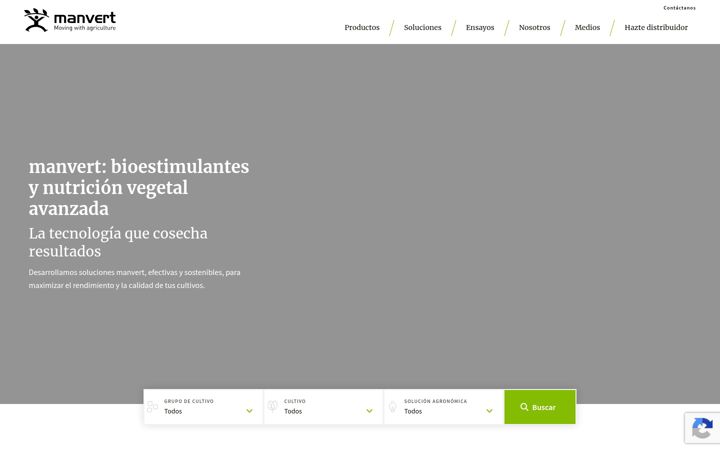Click the plant icon beside Cultivo
Viewport: 720px width, 450px height.
point(273,406)
